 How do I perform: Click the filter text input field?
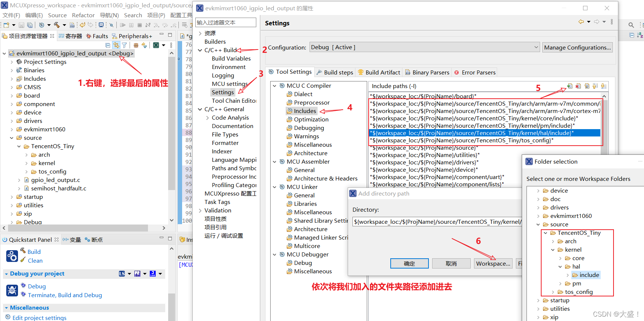[x=226, y=22]
